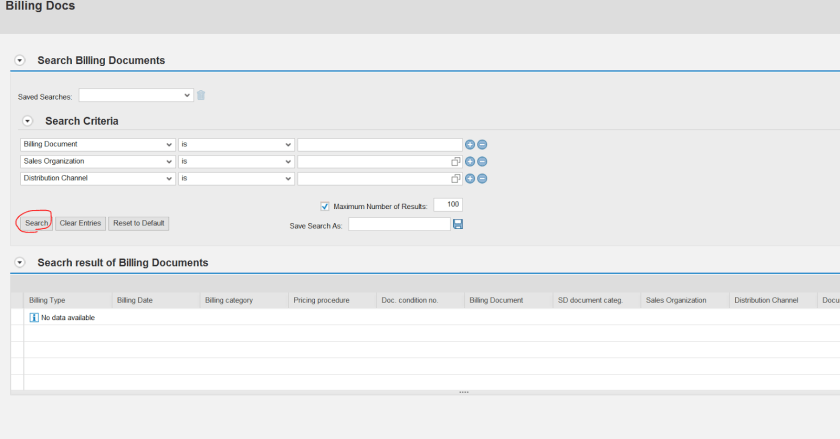Remove the Billing Document criterion row
Viewport: 840px width, 439px height.
click(x=482, y=145)
